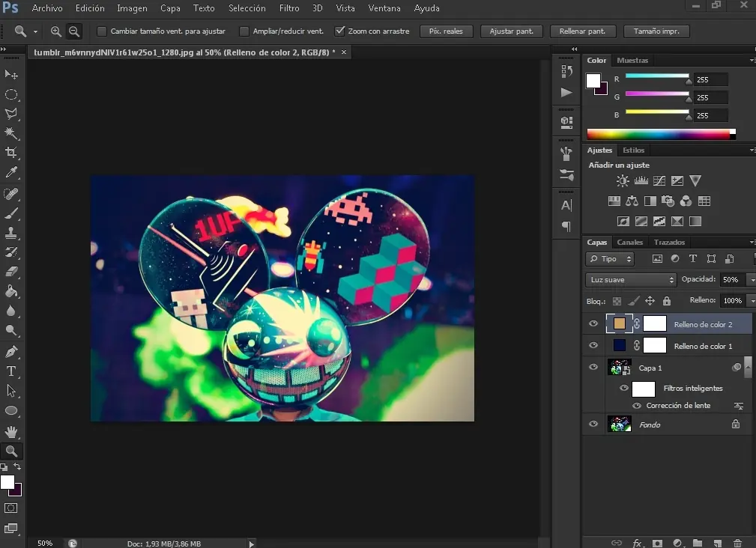Viewport: 756px width, 548px height.
Task: Select the Horizontal Type tool
Action: [x=11, y=371]
